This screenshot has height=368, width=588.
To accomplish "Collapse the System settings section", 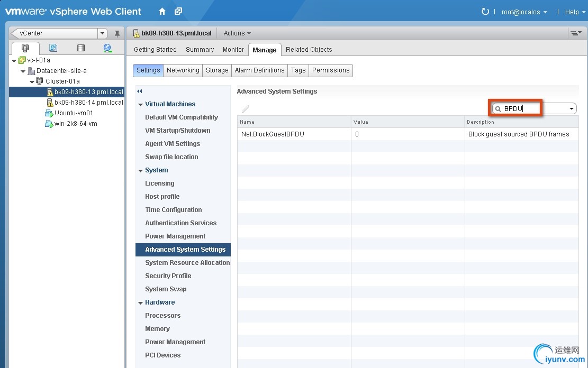I will pos(141,170).
